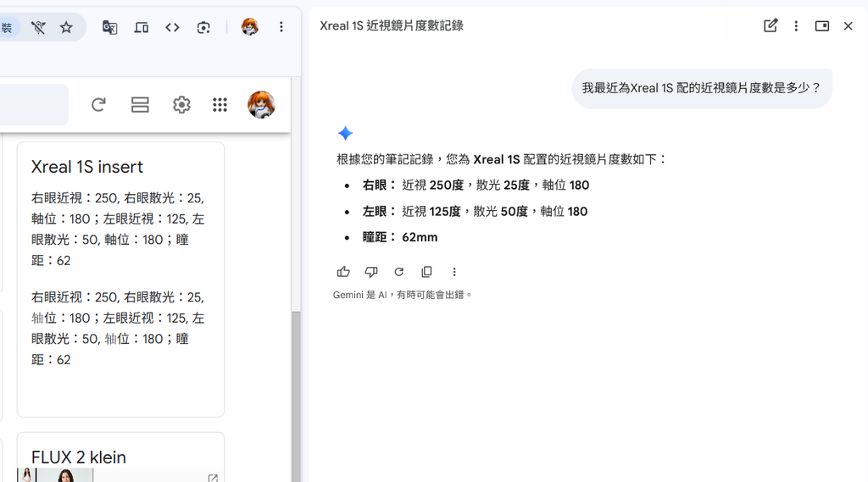868x482 pixels.
Task: Copy the Gemini response
Action: point(427,272)
